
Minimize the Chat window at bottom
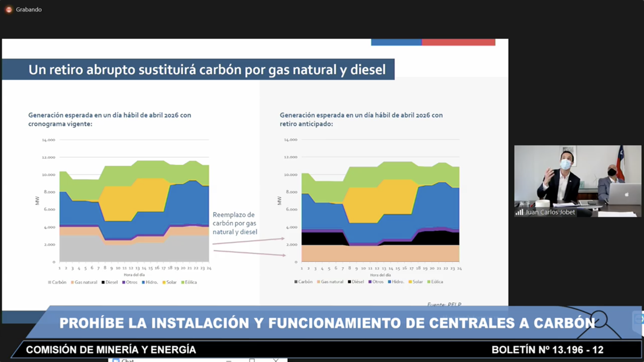click(x=229, y=361)
